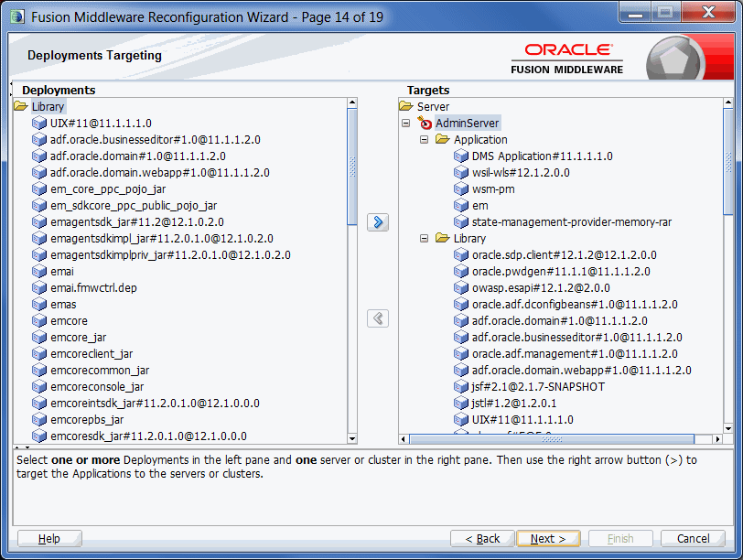Click the Targets horizontal scrollbar thumb
The height and width of the screenshot is (560, 743).
point(552,439)
